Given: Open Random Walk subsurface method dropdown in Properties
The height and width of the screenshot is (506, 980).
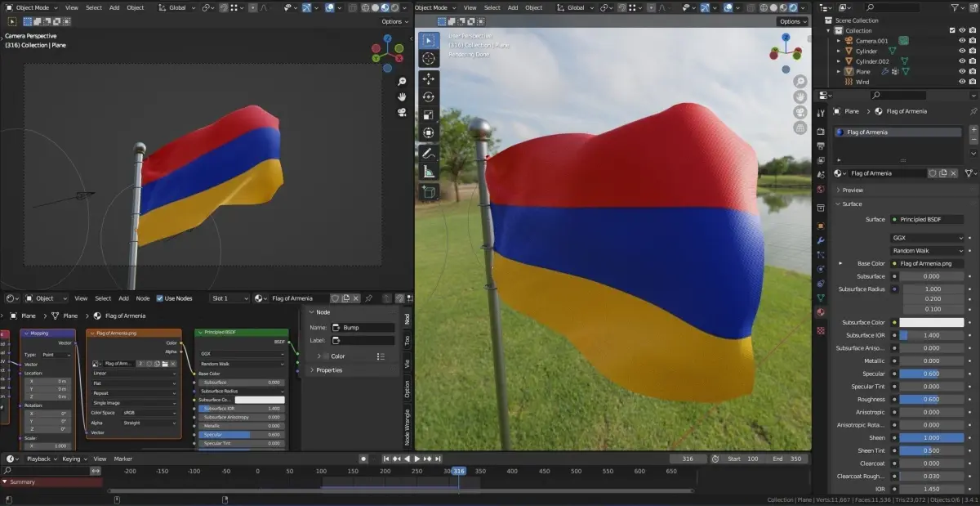Looking at the screenshot, I should click(x=927, y=251).
